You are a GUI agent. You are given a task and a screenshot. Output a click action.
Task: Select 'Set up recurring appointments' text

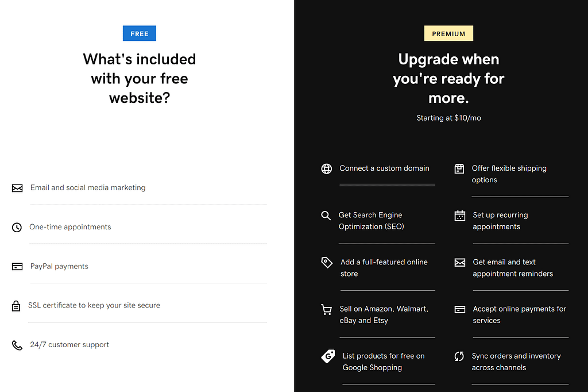click(x=500, y=221)
